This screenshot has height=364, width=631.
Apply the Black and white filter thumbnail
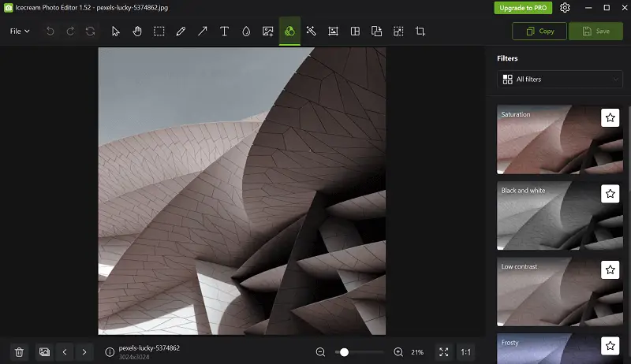click(x=560, y=215)
